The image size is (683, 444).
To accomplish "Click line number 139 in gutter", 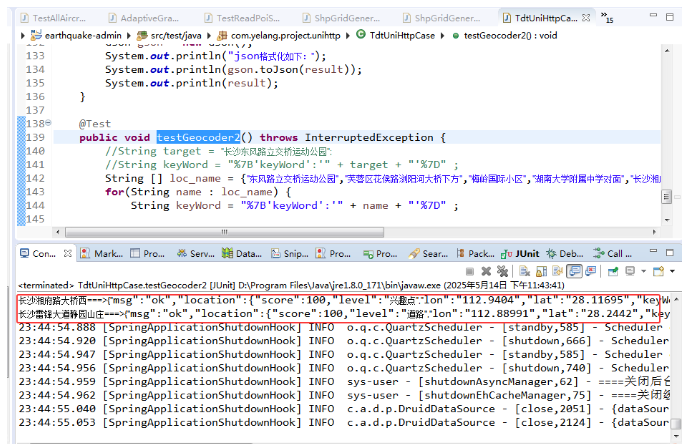I will [35, 137].
